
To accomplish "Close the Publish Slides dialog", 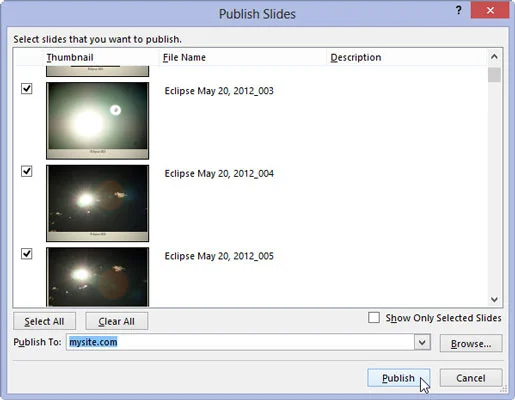I will tap(490, 10).
